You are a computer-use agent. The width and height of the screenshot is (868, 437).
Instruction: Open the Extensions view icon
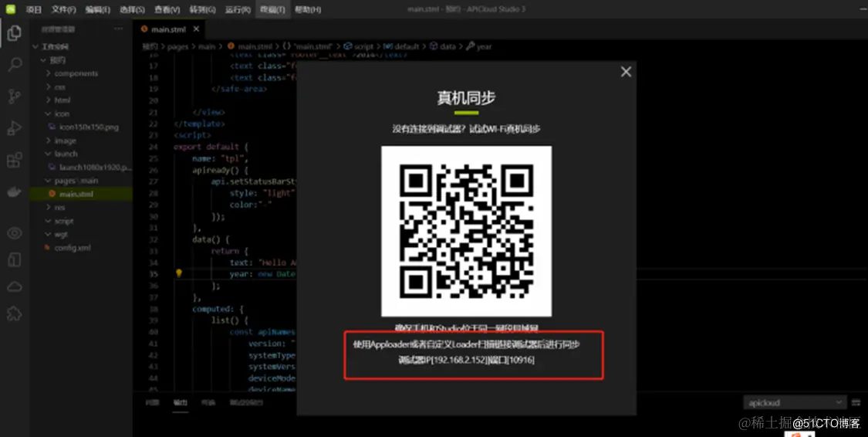coord(15,161)
